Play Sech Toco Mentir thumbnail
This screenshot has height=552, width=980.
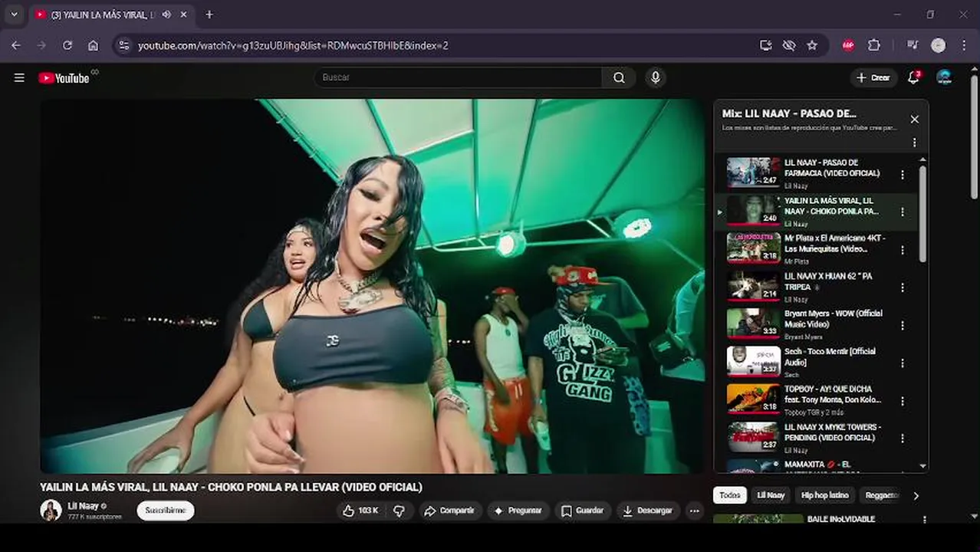coord(753,361)
